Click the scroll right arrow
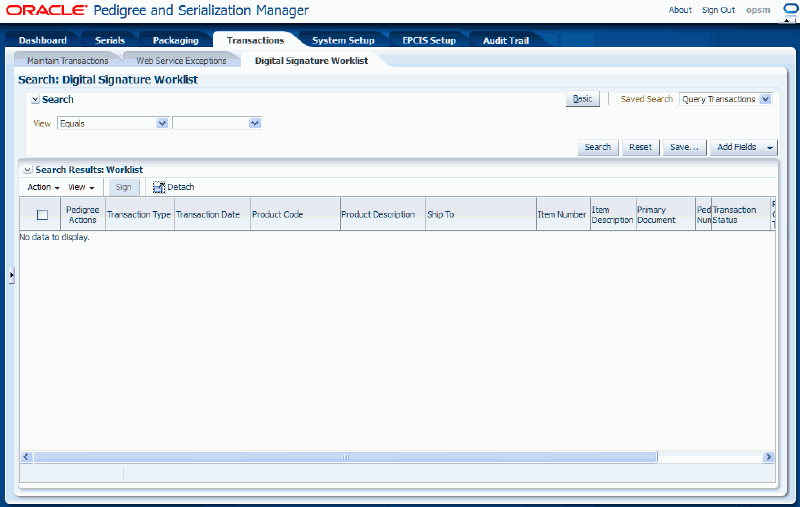Screen dimensions: 800x507 point(768,457)
